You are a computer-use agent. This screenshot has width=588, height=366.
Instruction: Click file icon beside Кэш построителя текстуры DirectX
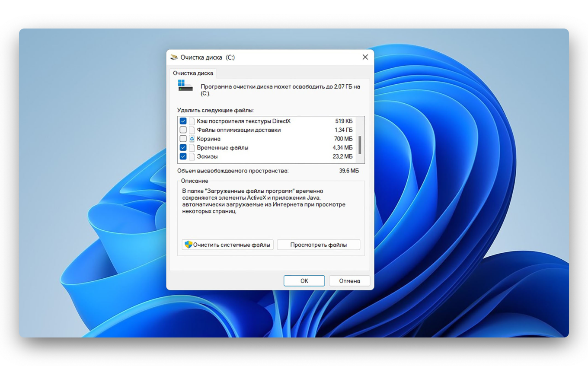[x=192, y=121]
